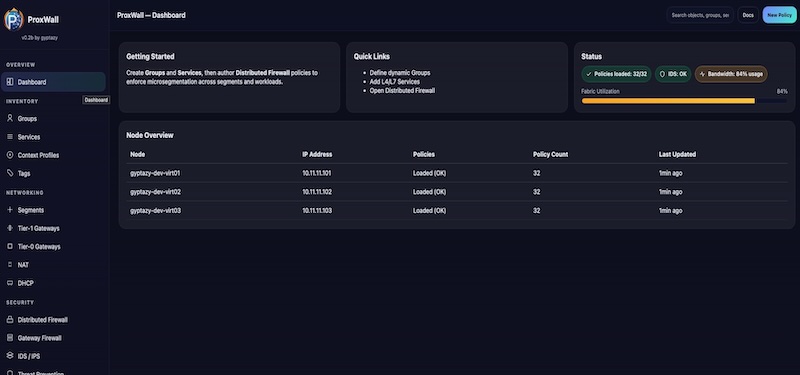800x375 pixels.
Task: Select the Groups person icon
Action: [10, 118]
